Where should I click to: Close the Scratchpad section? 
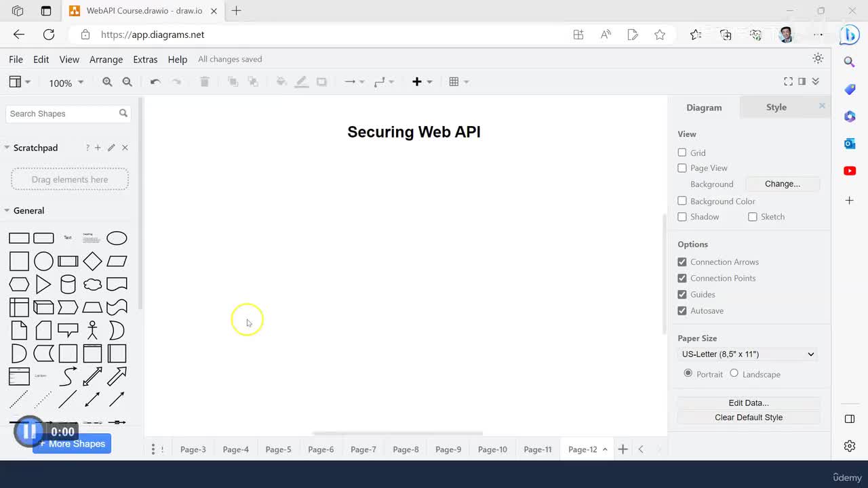pos(125,148)
